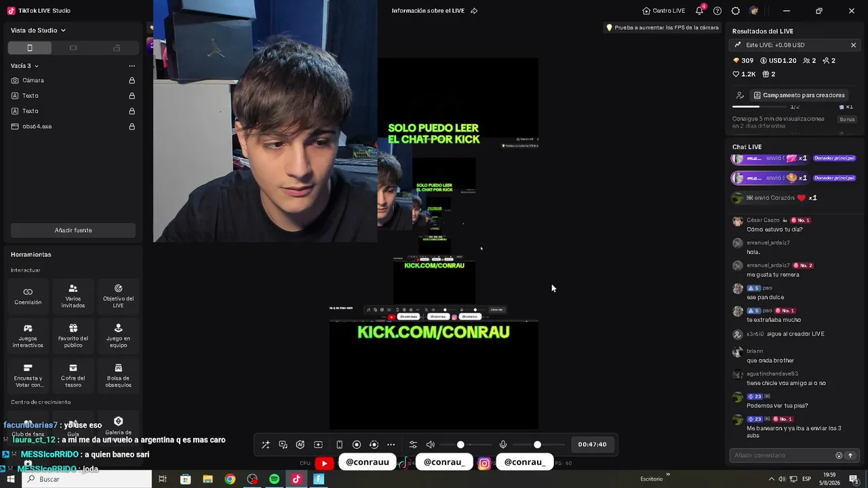This screenshot has width=868, height=488.
Task: Open the Coemisión tool
Action: (28, 296)
